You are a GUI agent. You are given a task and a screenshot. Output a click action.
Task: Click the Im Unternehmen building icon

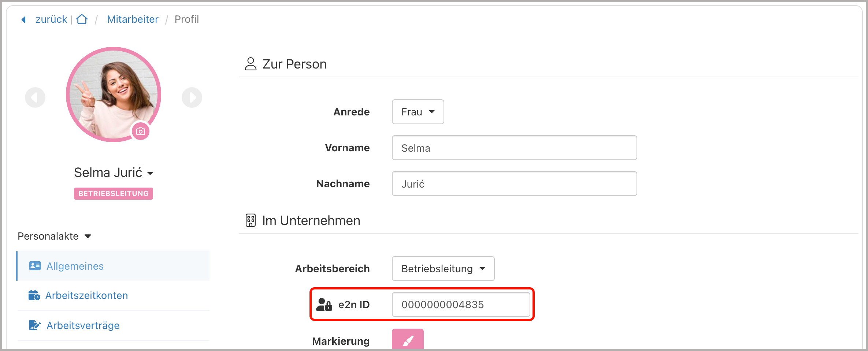click(x=251, y=220)
